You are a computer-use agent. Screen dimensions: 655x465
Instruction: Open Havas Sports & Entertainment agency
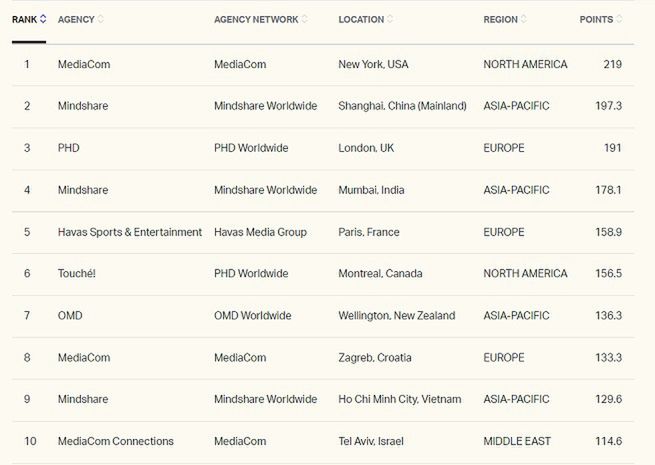[129, 232]
